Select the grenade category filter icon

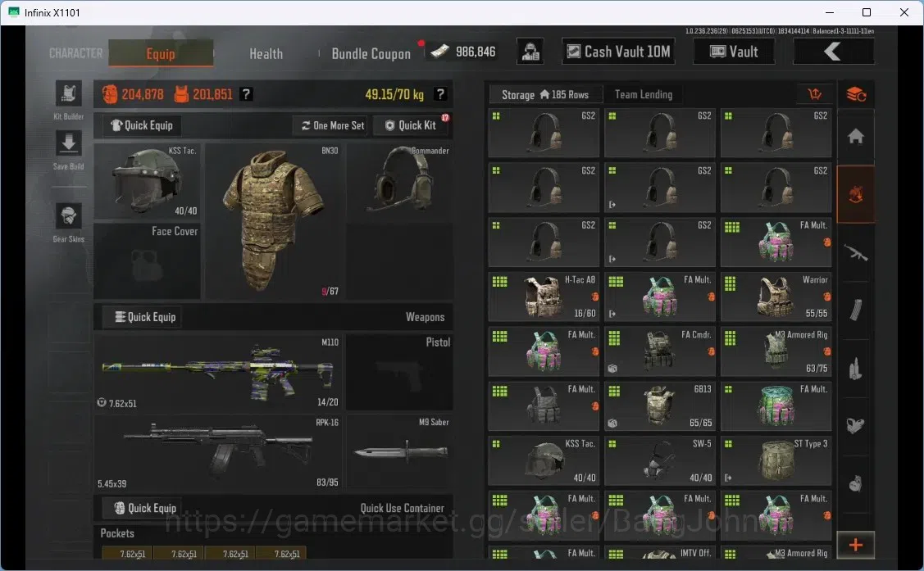[856, 484]
